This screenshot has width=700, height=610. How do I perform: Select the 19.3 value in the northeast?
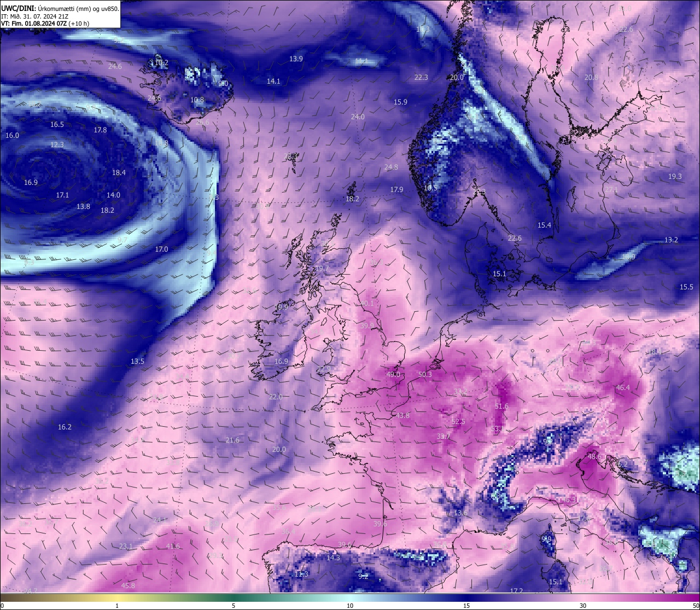pyautogui.click(x=675, y=177)
